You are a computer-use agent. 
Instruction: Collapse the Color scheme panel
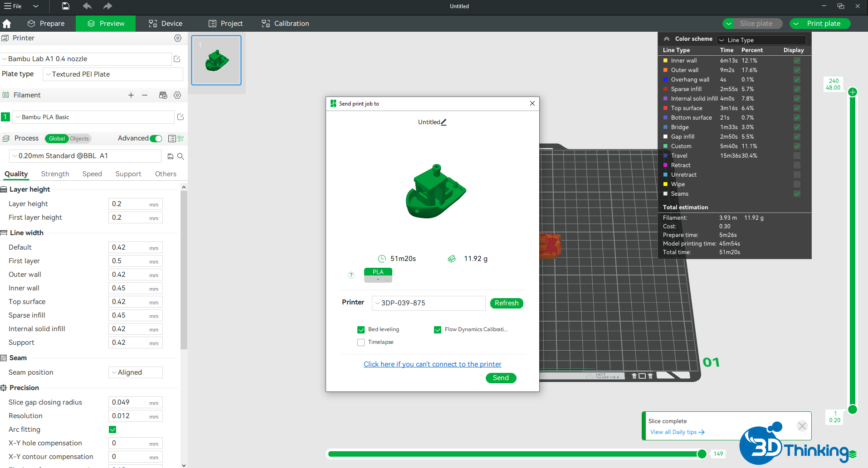tap(667, 39)
